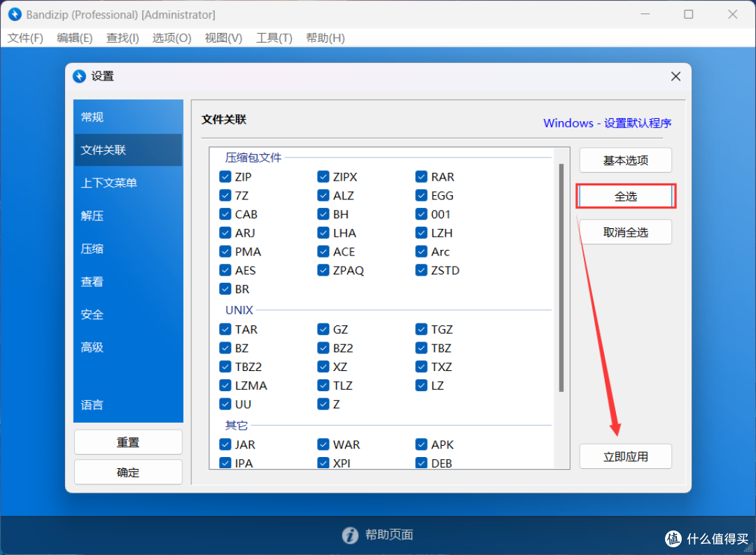The height and width of the screenshot is (555, 756).
Task: Toggle the PMA checkbox
Action: point(225,252)
